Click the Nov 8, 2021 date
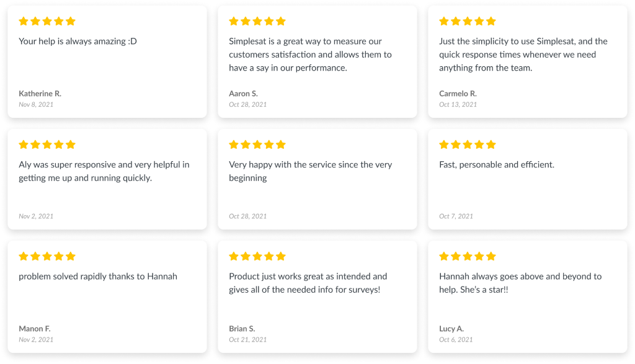Screen dimensions: 635x364 pyautogui.click(x=35, y=104)
